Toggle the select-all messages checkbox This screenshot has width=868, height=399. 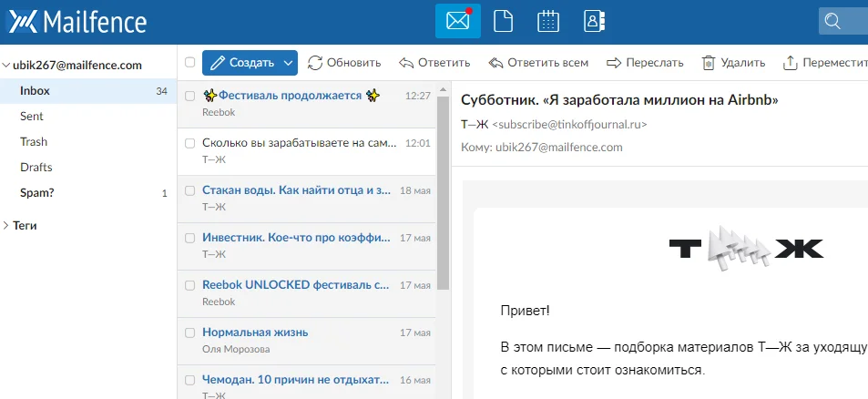click(x=189, y=63)
